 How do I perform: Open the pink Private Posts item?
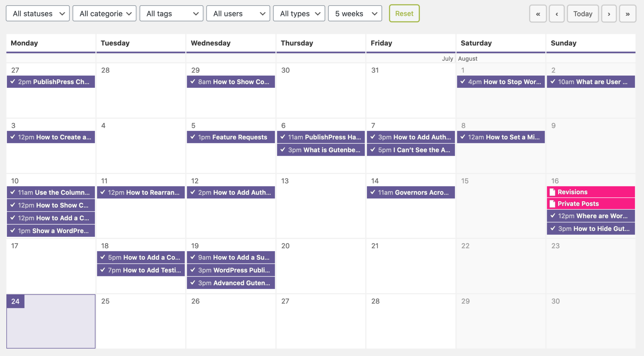[591, 204]
